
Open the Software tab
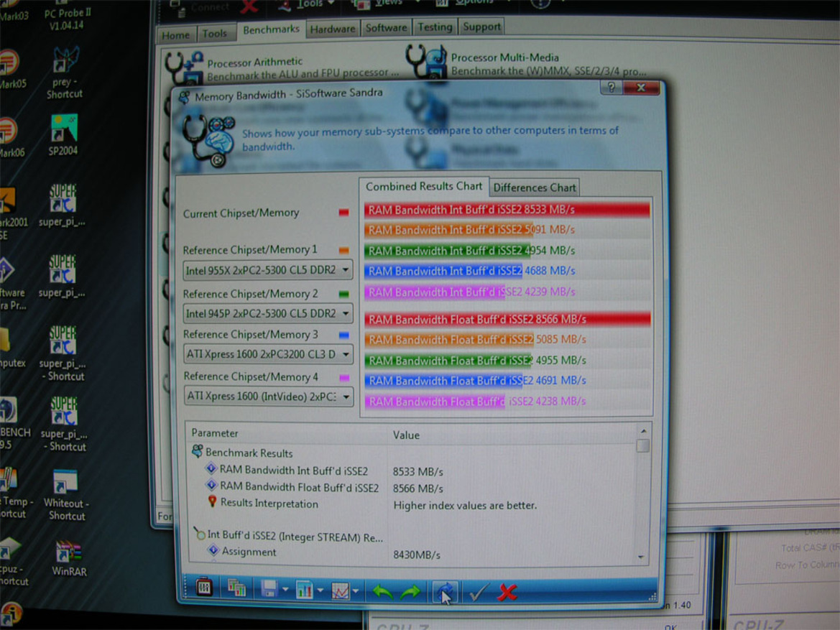pyautogui.click(x=386, y=28)
